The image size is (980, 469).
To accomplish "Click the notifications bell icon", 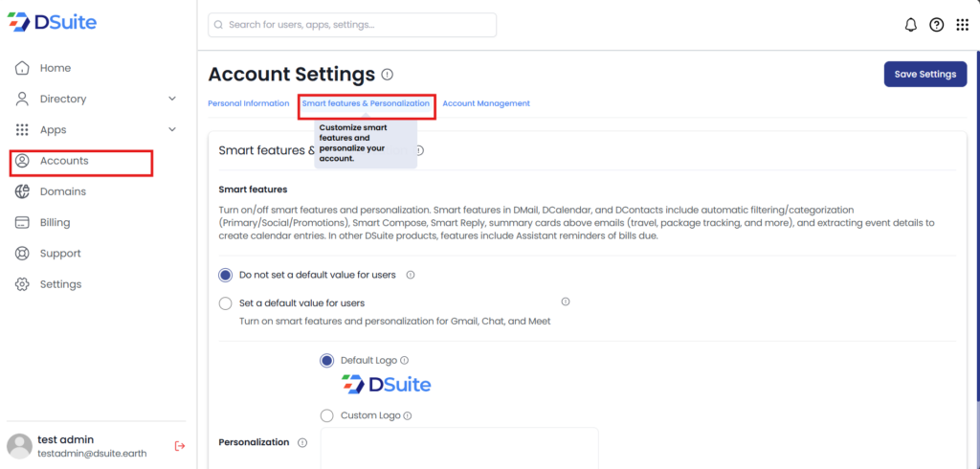I will pos(910,25).
